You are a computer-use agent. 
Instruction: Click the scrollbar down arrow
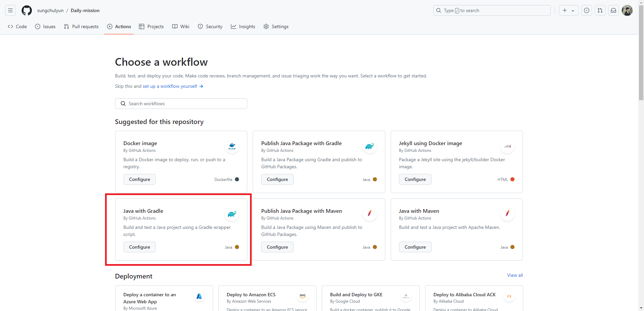point(641,308)
